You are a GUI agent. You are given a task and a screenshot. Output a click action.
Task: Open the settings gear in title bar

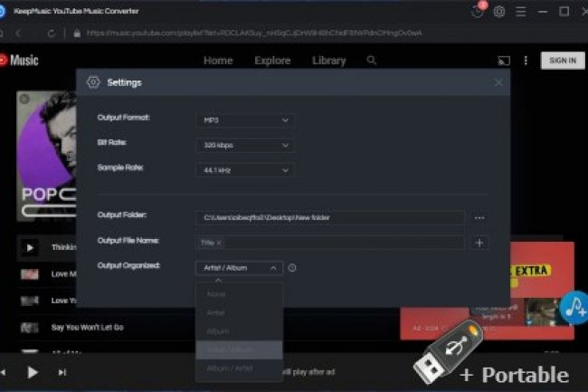(x=499, y=12)
